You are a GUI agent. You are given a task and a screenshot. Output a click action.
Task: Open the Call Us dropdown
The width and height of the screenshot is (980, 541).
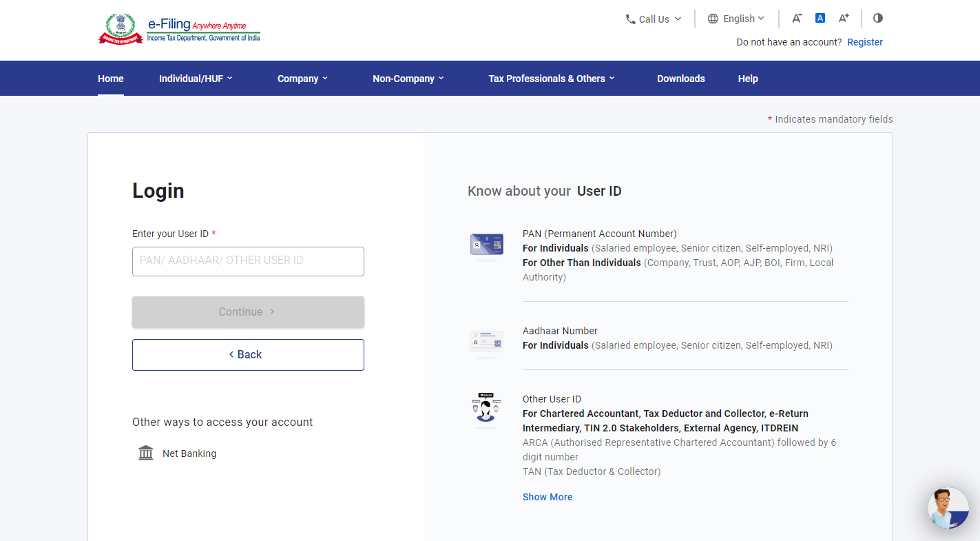click(653, 19)
